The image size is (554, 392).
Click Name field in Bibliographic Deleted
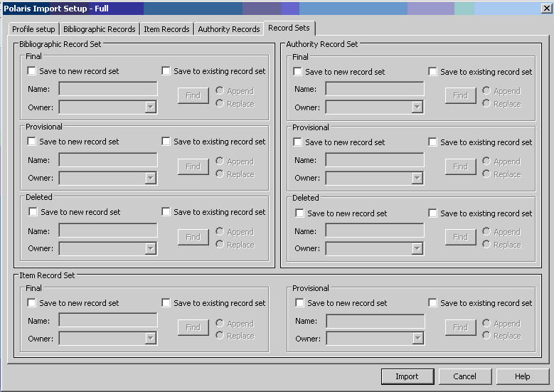[108, 230]
